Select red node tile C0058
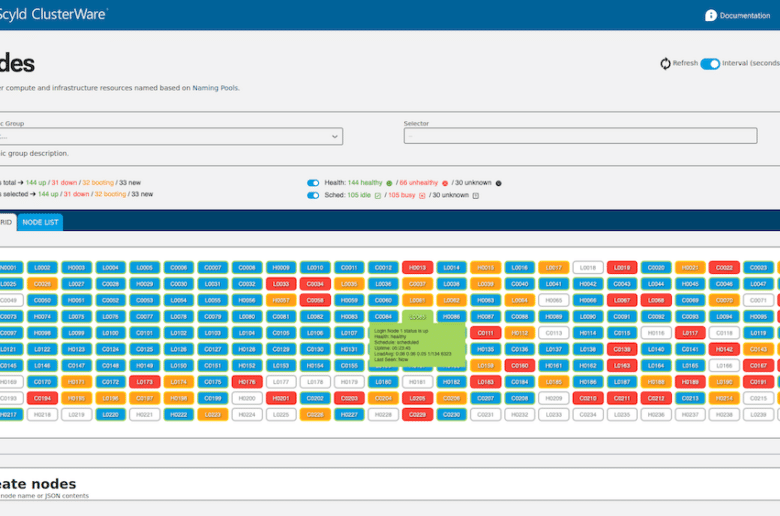The width and height of the screenshot is (780, 516). (x=315, y=301)
